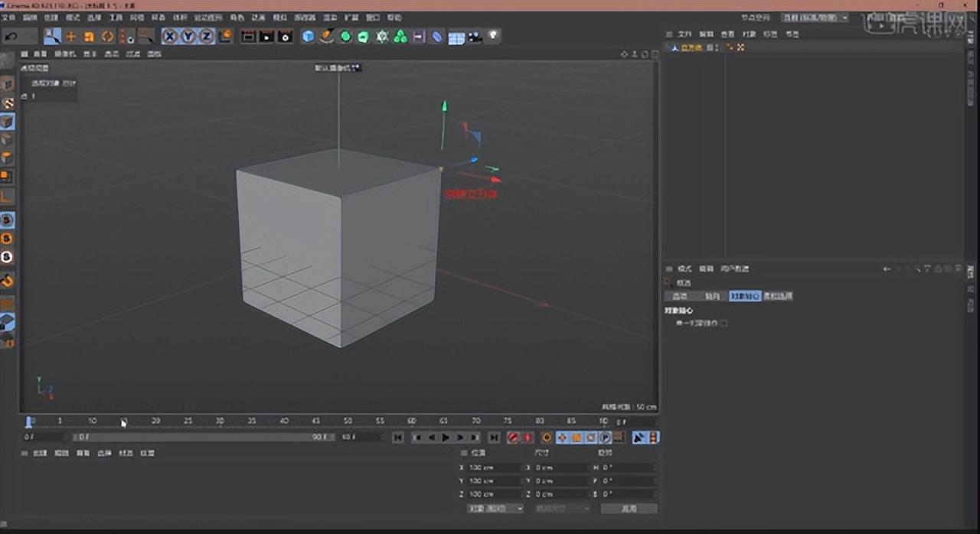This screenshot has width=980, height=534.
Task: Open the Render Settings icon
Action: [286, 36]
